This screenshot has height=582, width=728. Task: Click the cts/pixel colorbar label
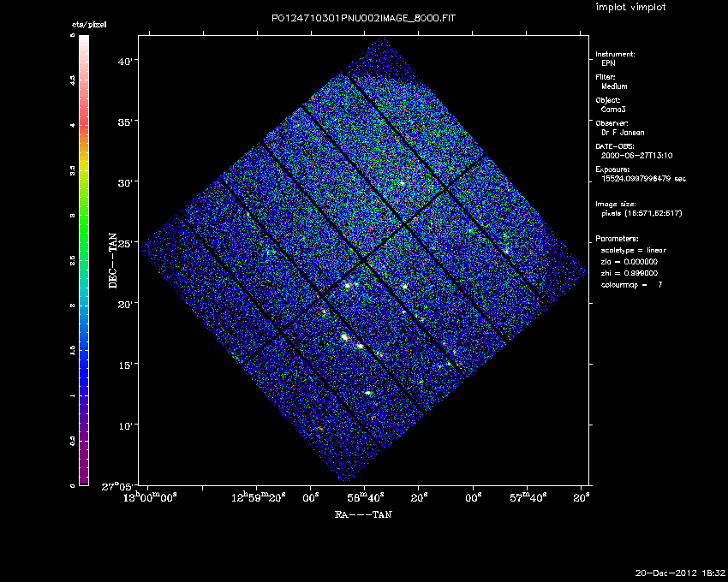(89, 25)
